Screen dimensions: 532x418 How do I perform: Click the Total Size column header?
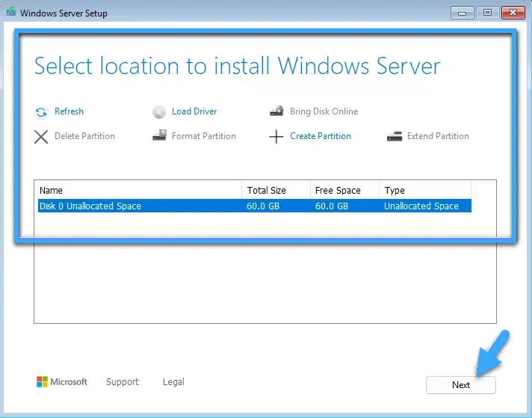pyautogui.click(x=276, y=190)
